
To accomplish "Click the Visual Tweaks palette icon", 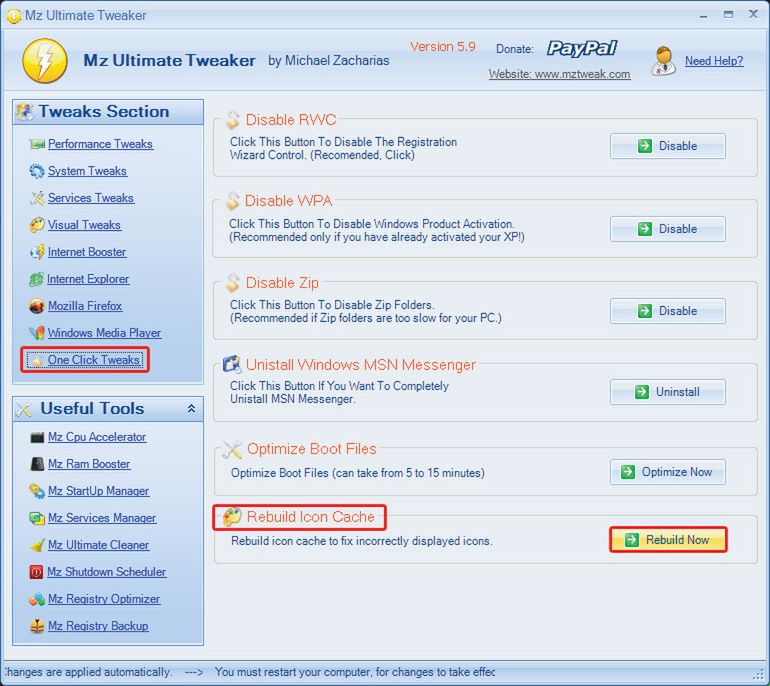I will 37,225.
